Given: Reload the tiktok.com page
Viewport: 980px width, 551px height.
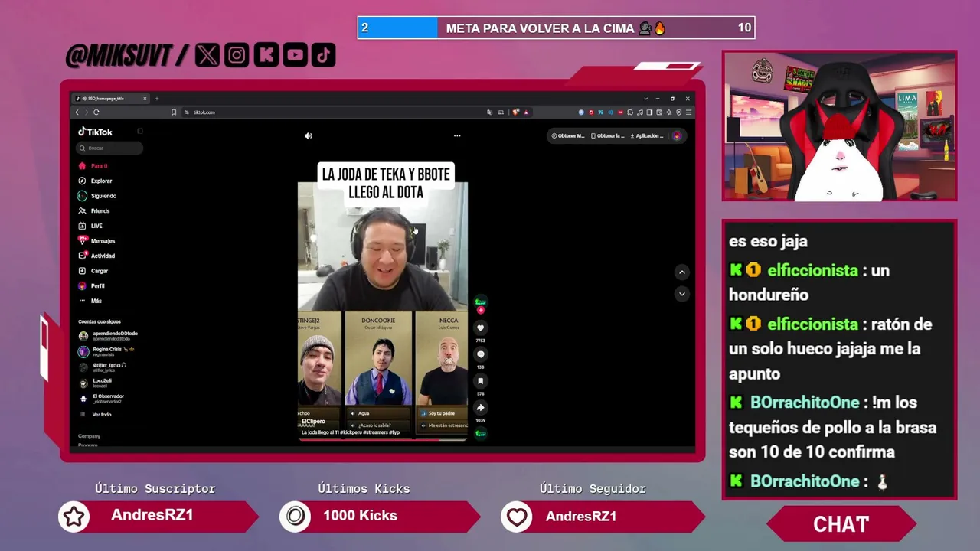Looking at the screenshot, I should 96,112.
